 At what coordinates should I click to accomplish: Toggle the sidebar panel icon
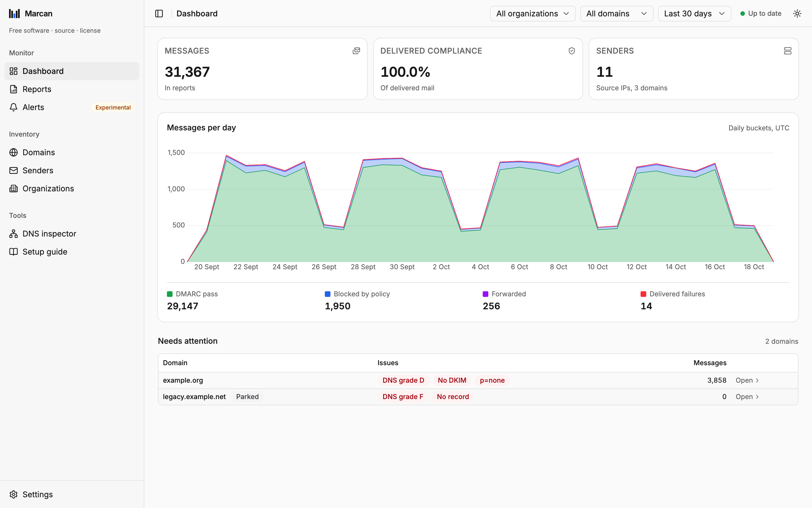point(159,14)
